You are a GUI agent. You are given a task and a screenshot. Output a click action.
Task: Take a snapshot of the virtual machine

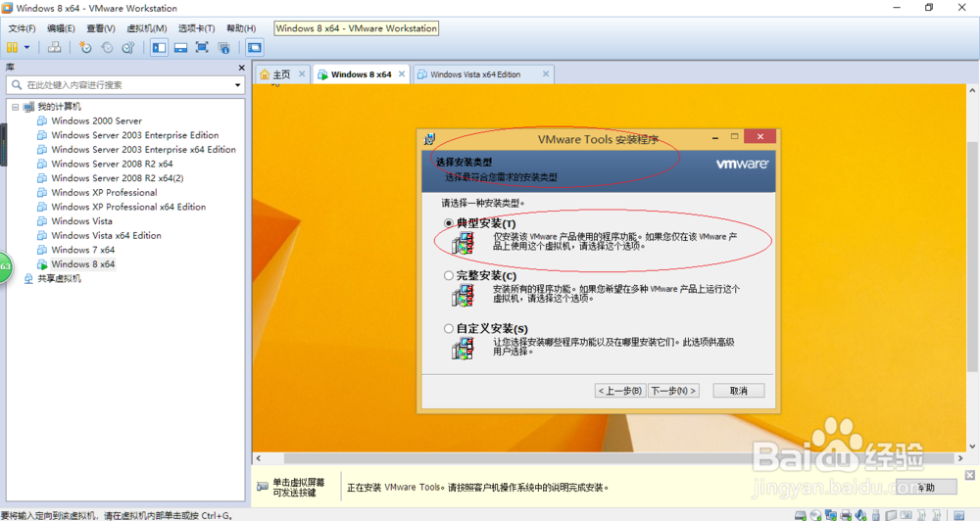[85, 47]
